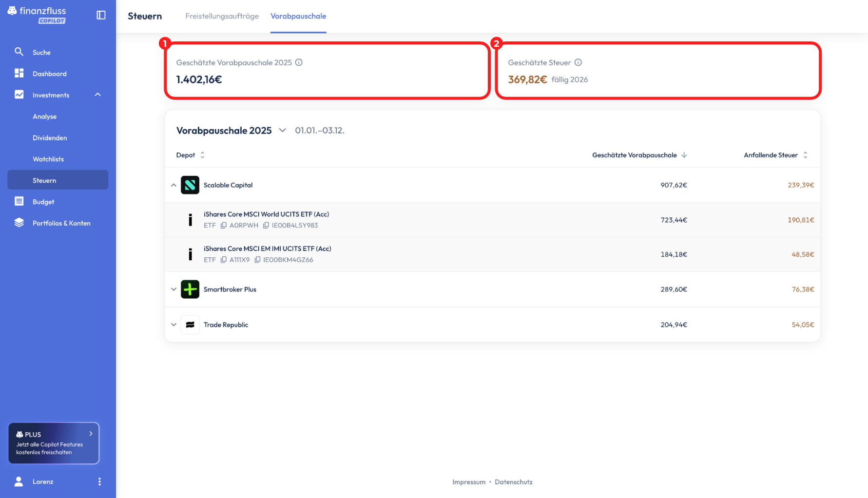Expand the Trade Republic depot row
Image resolution: width=868 pixels, height=498 pixels.
[x=174, y=325]
